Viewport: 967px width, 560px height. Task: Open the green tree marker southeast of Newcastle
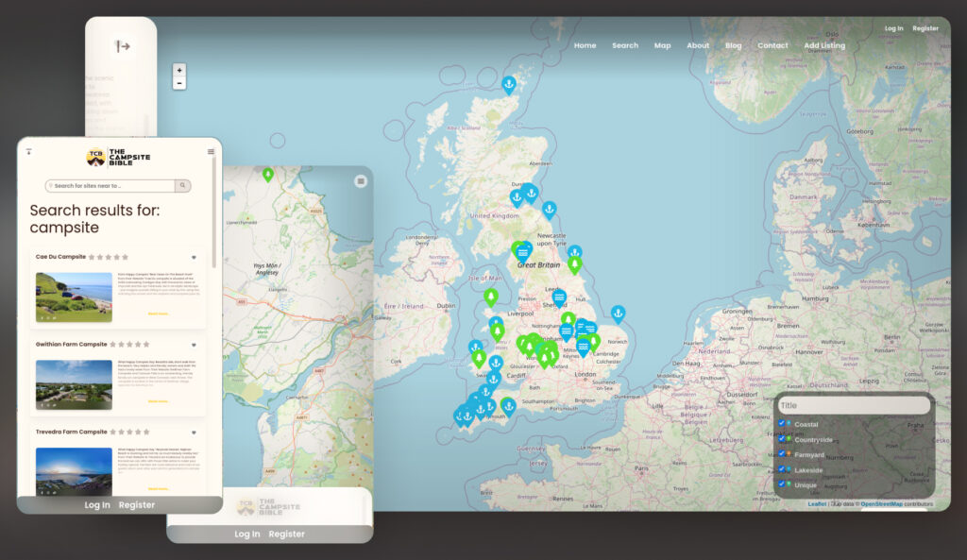coord(575,265)
